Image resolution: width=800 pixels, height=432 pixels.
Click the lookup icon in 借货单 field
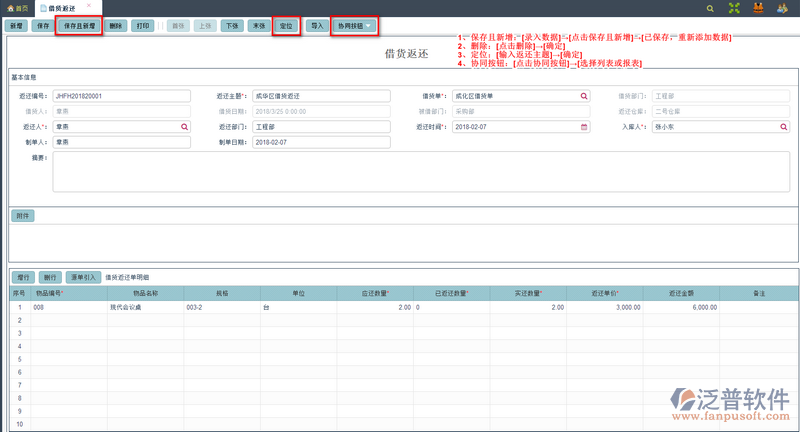[585, 96]
